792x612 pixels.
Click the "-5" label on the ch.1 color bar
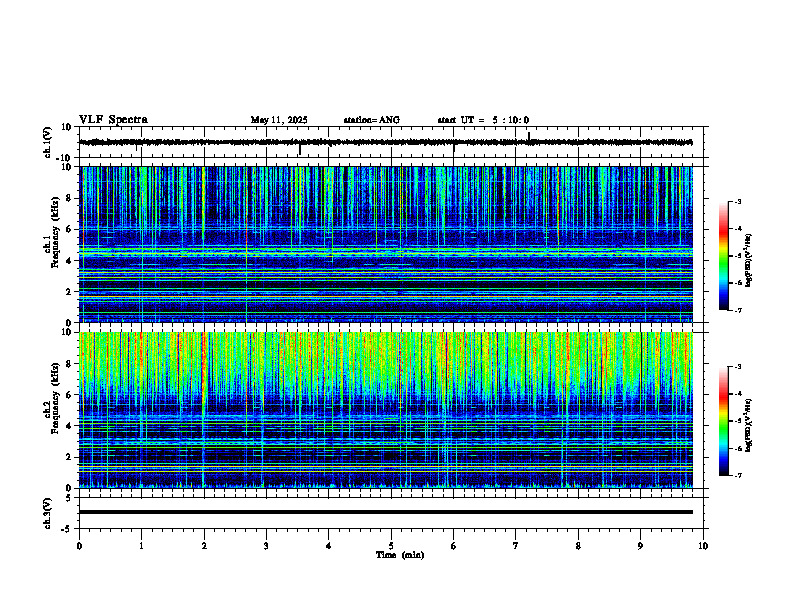(x=737, y=256)
